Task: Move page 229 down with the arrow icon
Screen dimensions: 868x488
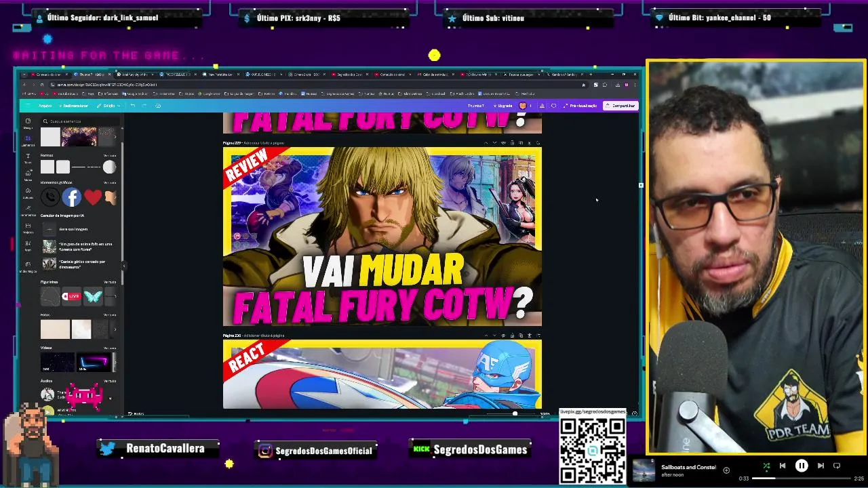Action: (x=494, y=142)
